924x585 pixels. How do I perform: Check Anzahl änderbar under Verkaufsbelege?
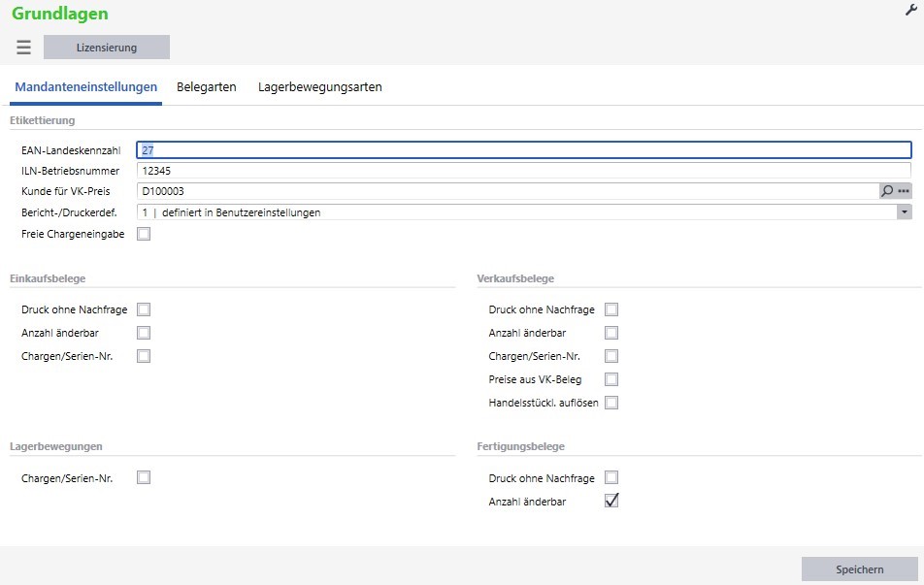611,333
